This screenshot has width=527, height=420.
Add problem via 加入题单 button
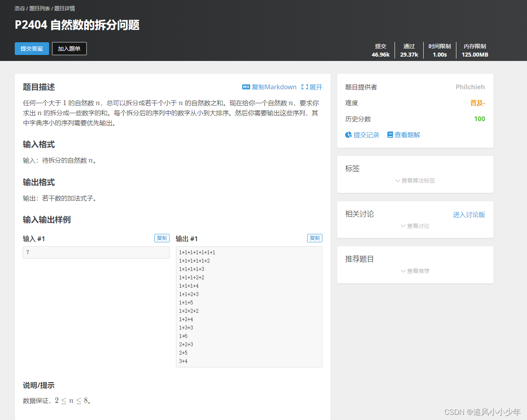[69, 49]
